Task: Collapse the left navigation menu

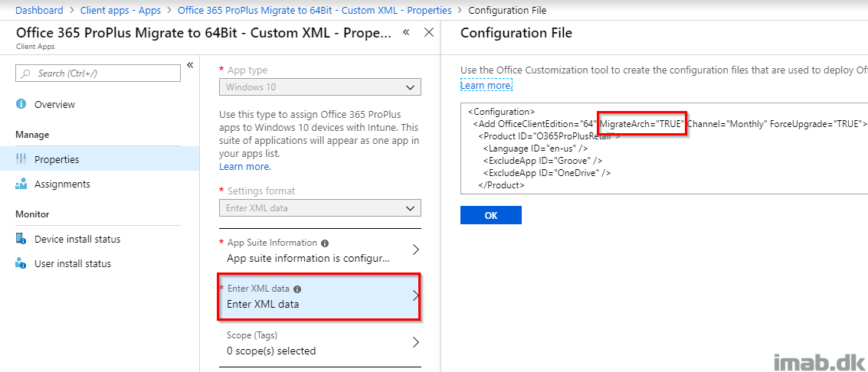Action: point(190,65)
